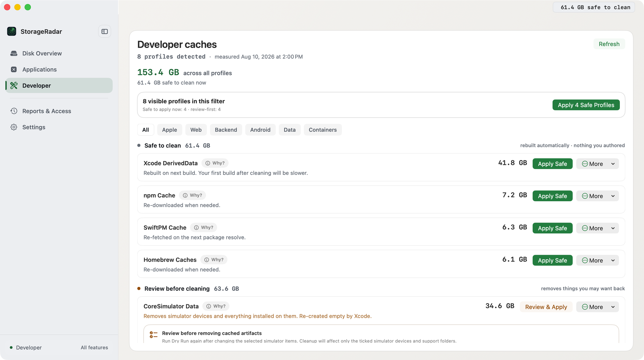Select the Applications sidebar icon

14,70
